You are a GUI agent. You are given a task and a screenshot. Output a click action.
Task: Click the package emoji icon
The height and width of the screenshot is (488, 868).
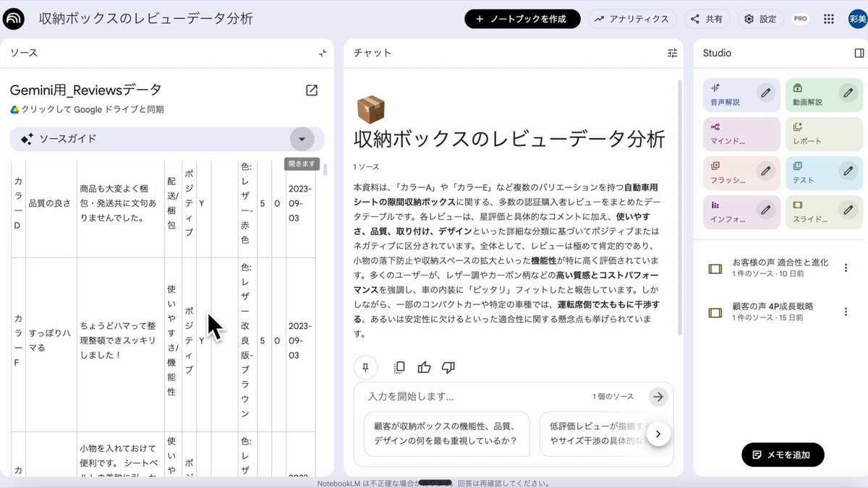pyautogui.click(x=370, y=110)
